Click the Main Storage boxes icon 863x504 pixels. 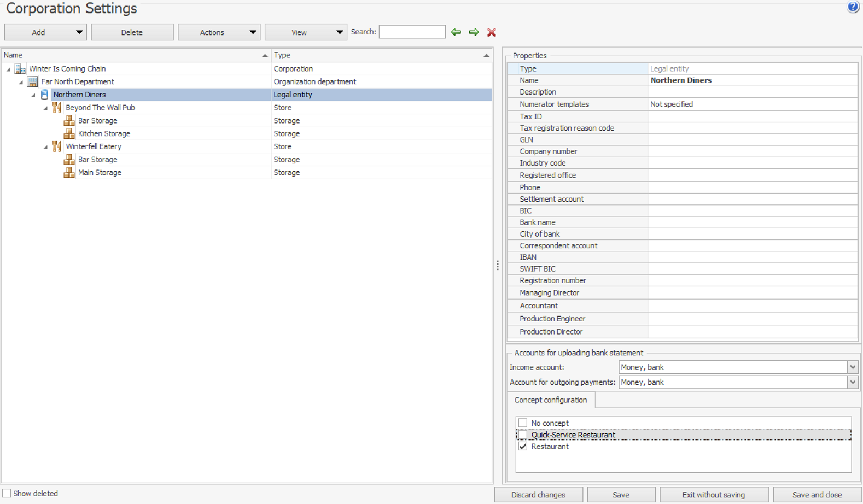coord(69,173)
